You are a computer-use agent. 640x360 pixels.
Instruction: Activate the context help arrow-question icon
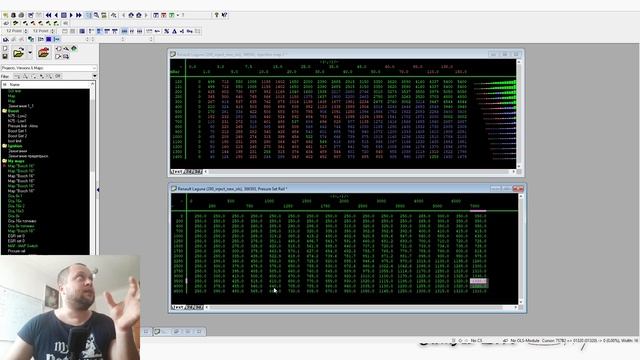(224, 15)
